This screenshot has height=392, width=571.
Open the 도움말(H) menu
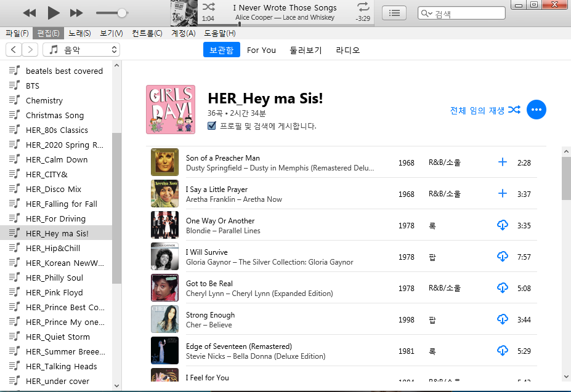[x=219, y=33]
